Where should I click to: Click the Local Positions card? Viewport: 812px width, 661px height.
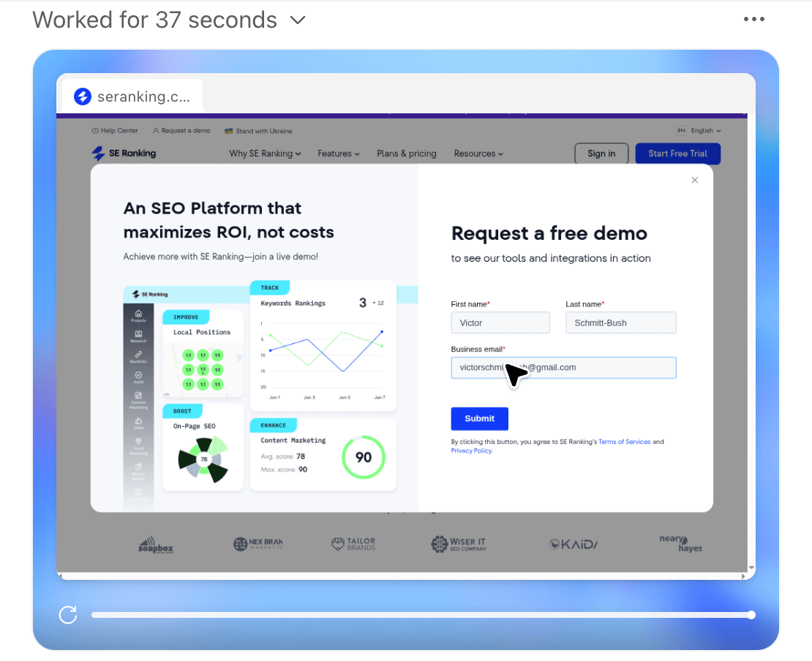[x=203, y=353]
